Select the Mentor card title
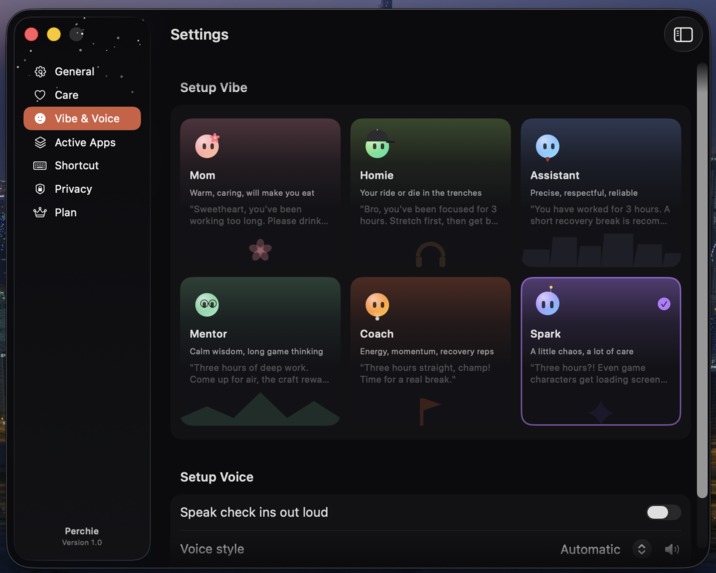Image resolution: width=716 pixels, height=573 pixels. coord(208,334)
